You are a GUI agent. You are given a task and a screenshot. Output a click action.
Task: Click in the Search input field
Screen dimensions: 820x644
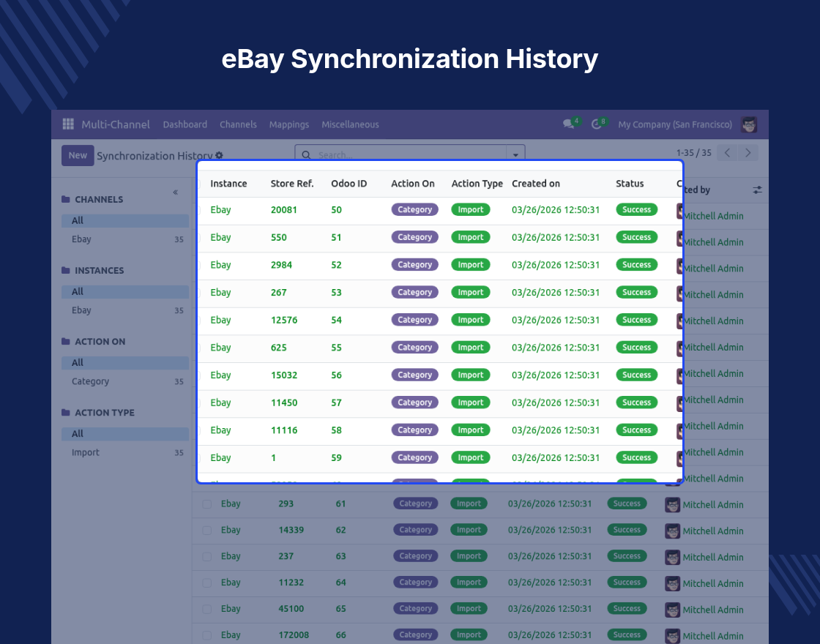pos(411,154)
